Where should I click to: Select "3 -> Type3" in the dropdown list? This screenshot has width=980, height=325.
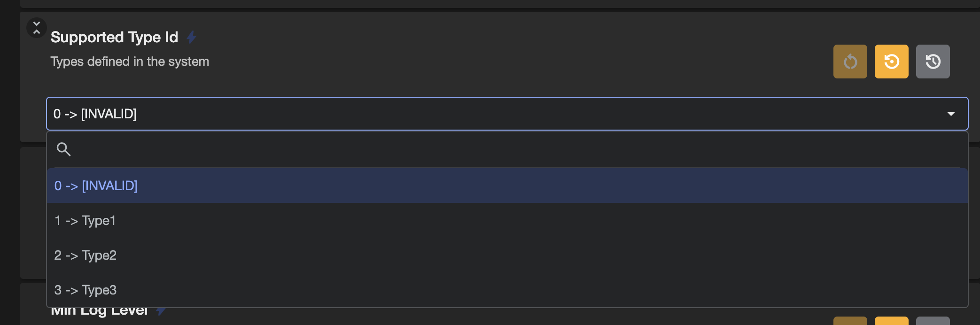[x=86, y=290]
